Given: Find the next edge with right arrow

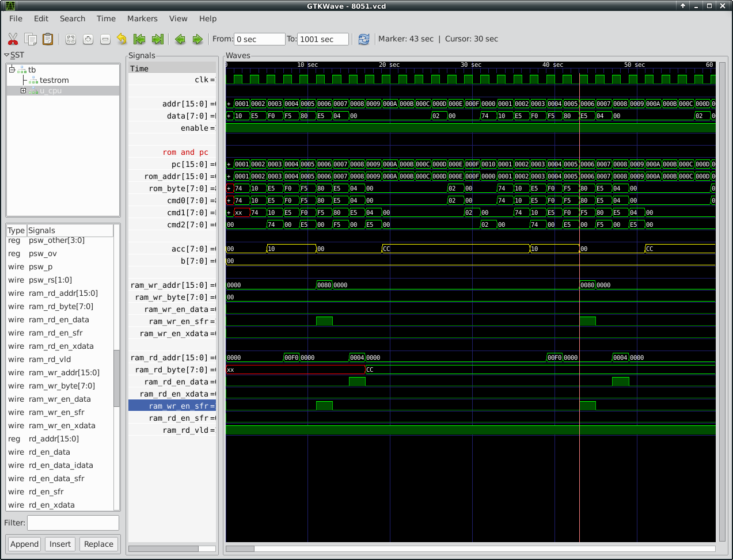Looking at the screenshot, I should click(x=198, y=39).
